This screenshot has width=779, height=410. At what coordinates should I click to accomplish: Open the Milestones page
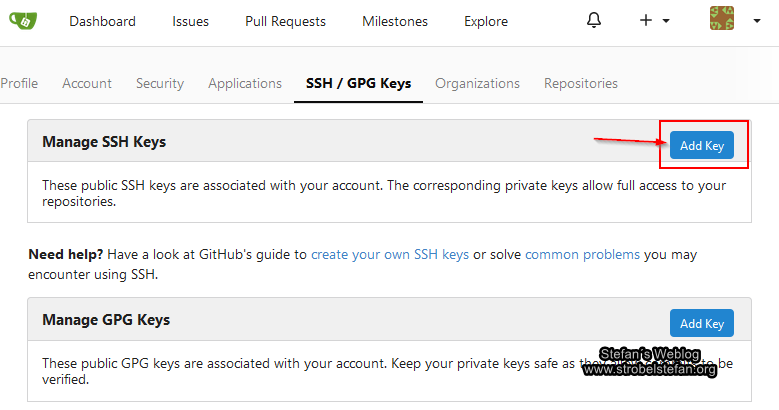[x=394, y=21]
